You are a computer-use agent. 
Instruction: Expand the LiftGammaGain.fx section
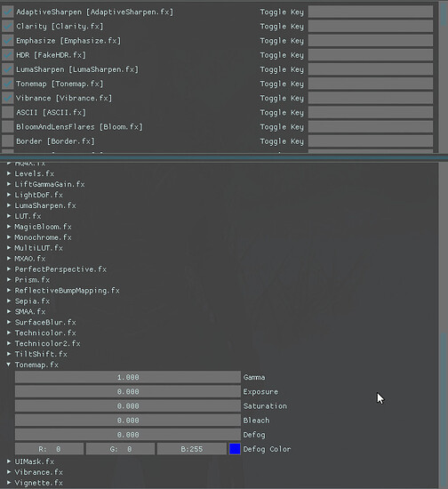click(9, 184)
